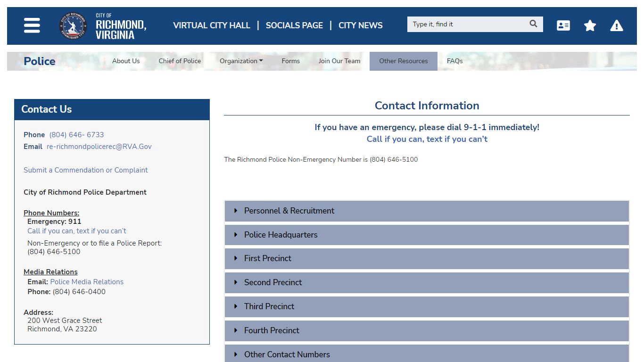Click Police Media Relations email link

point(87,282)
